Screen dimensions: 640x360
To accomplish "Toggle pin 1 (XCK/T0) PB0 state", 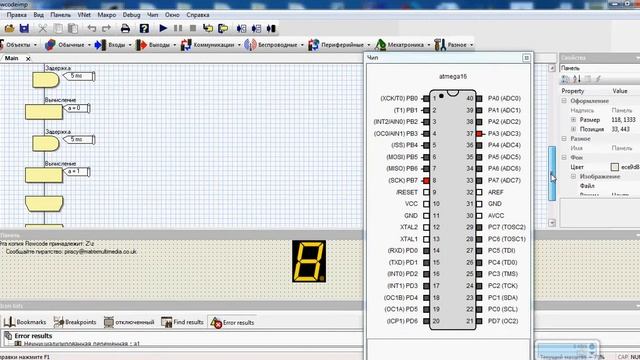I will (426, 98).
